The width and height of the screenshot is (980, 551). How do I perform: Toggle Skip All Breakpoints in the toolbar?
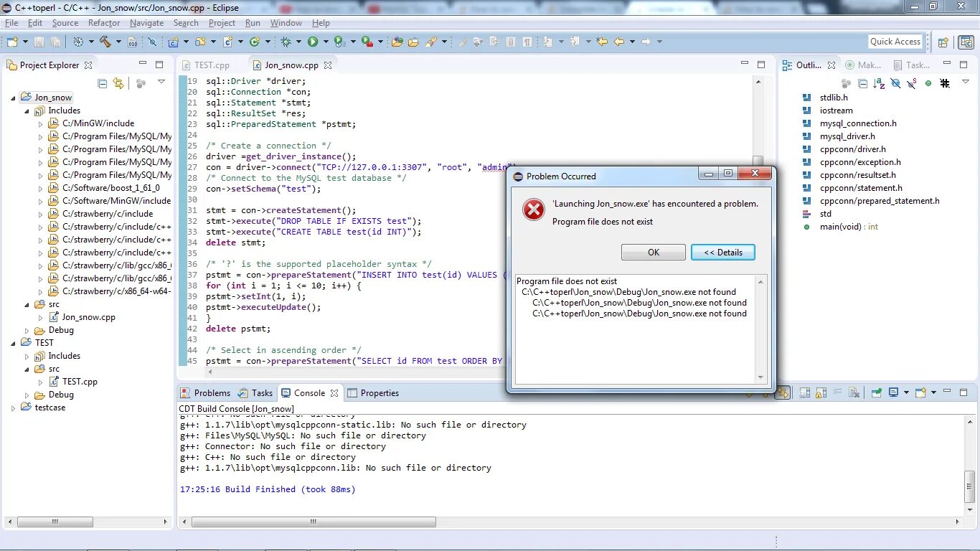152,42
